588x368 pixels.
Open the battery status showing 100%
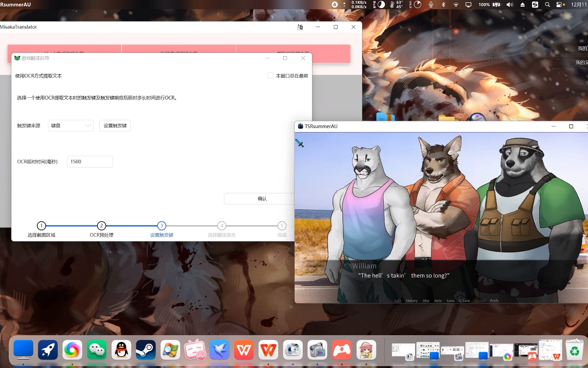[x=489, y=4]
